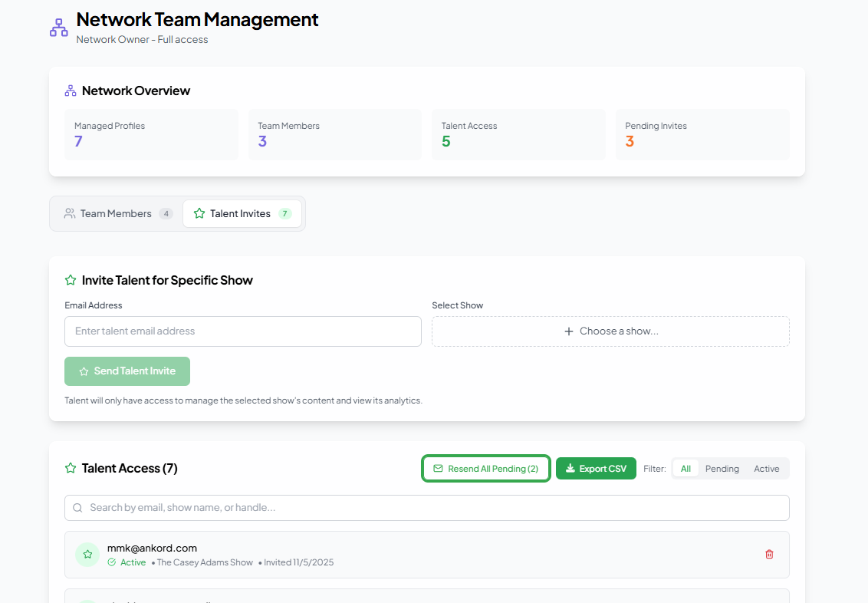Click the Resend All Pending button
The image size is (868, 603).
tap(485, 468)
